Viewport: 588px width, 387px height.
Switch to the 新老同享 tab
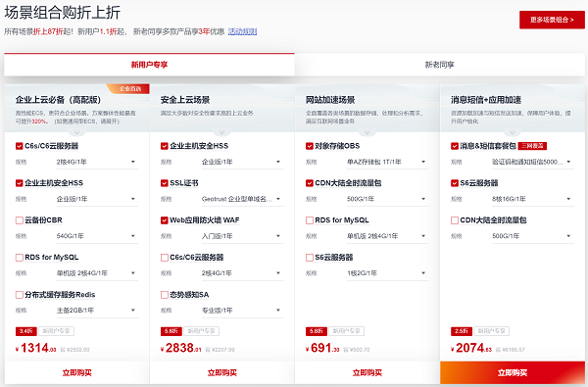tap(439, 65)
